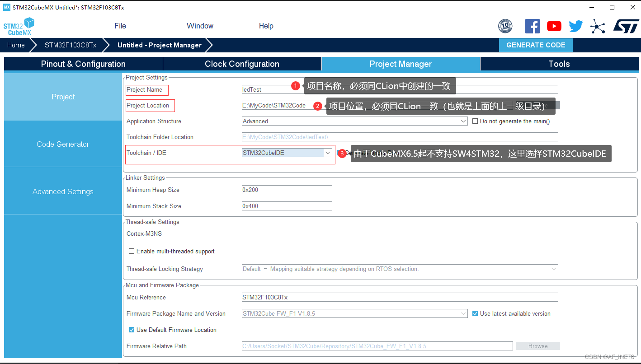
Task: Click the GENERATE CODE button
Action: [x=536, y=45]
